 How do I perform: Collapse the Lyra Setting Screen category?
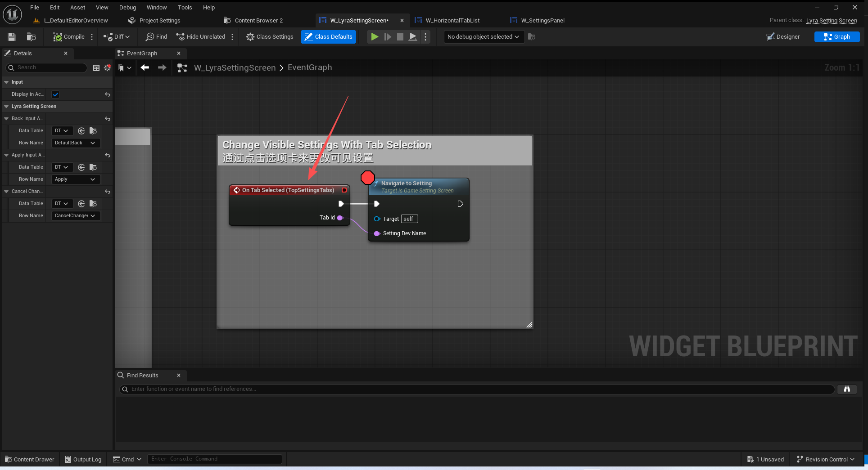click(x=6, y=107)
